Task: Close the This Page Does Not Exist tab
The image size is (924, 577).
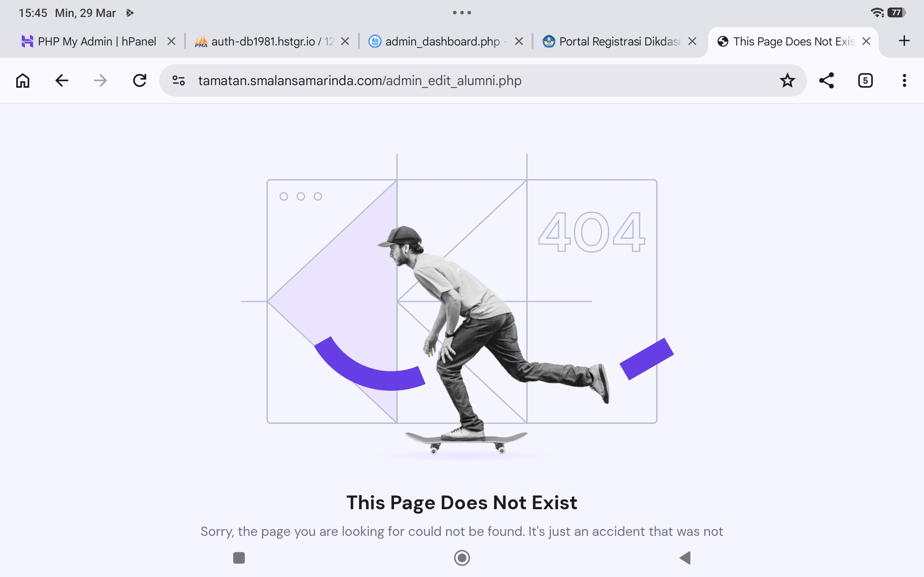Action: [x=866, y=41]
